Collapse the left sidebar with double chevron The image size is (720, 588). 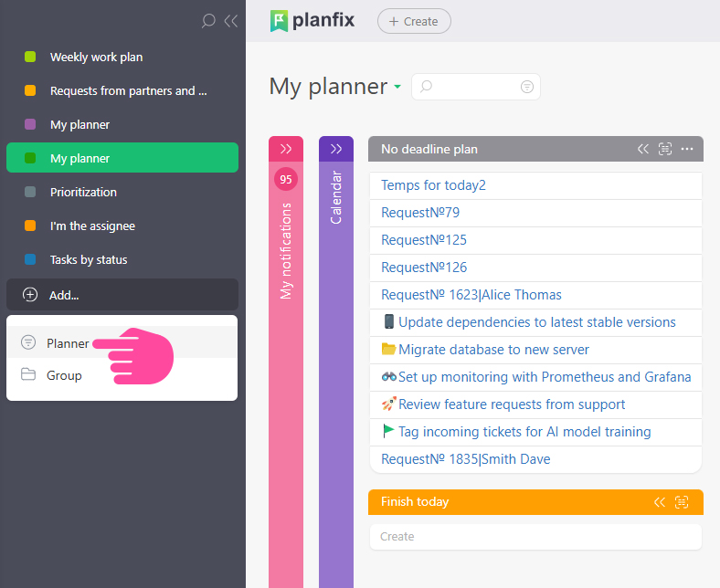pos(230,21)
